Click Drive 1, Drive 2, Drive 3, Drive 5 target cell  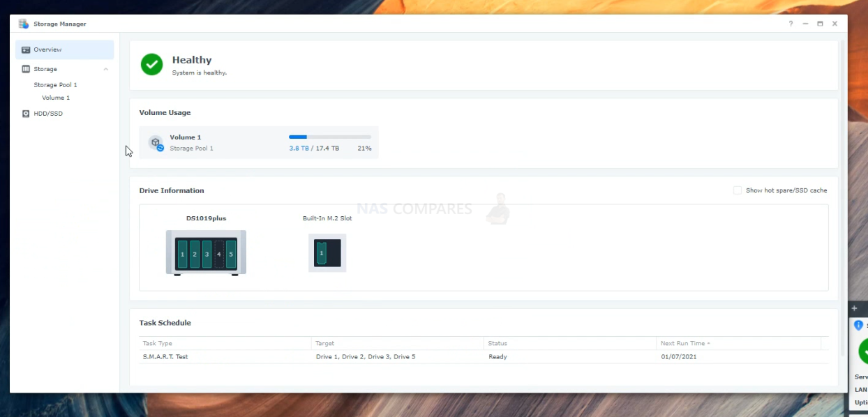point(366,356)
